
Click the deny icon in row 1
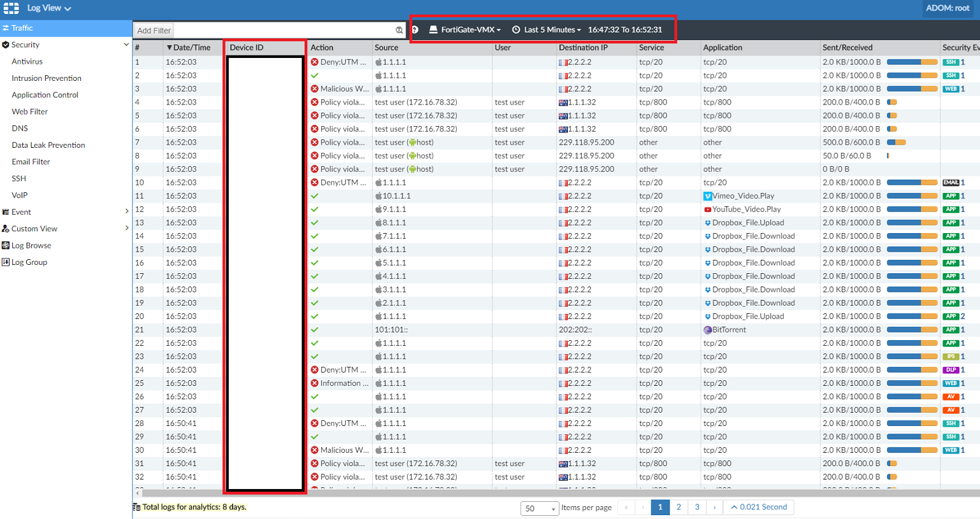315,62
